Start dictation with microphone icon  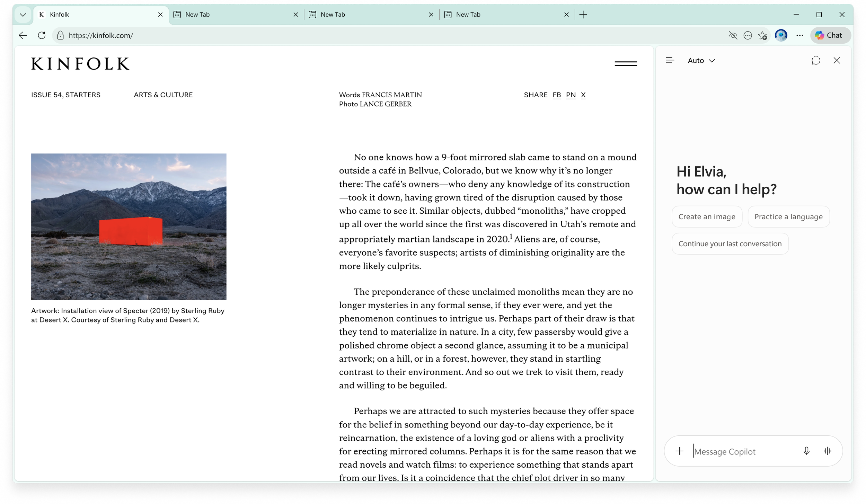tap(806, 451)
